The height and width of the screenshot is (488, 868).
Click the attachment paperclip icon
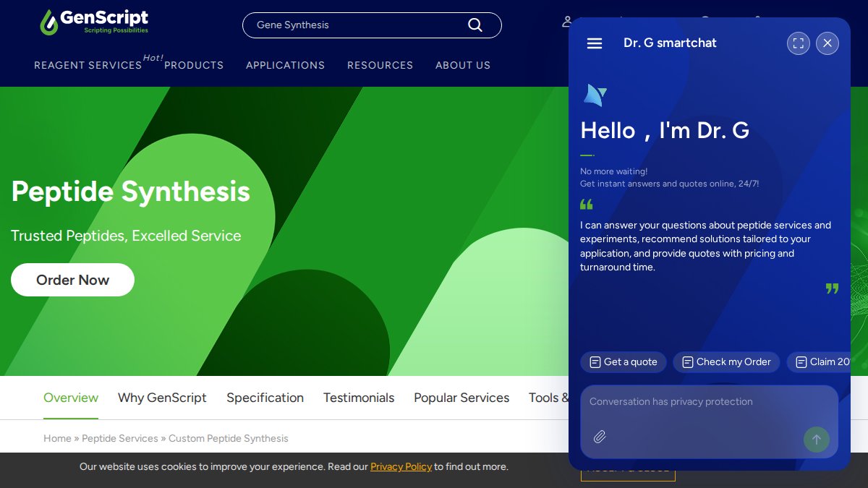[x=600, y=437]
